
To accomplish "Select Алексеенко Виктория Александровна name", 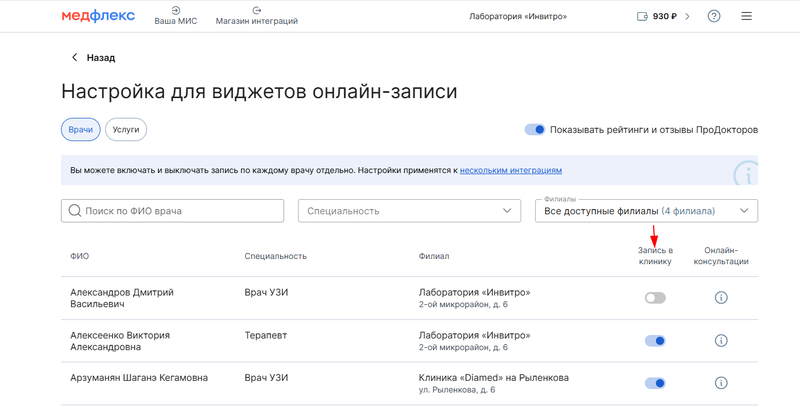I will 120,341.
